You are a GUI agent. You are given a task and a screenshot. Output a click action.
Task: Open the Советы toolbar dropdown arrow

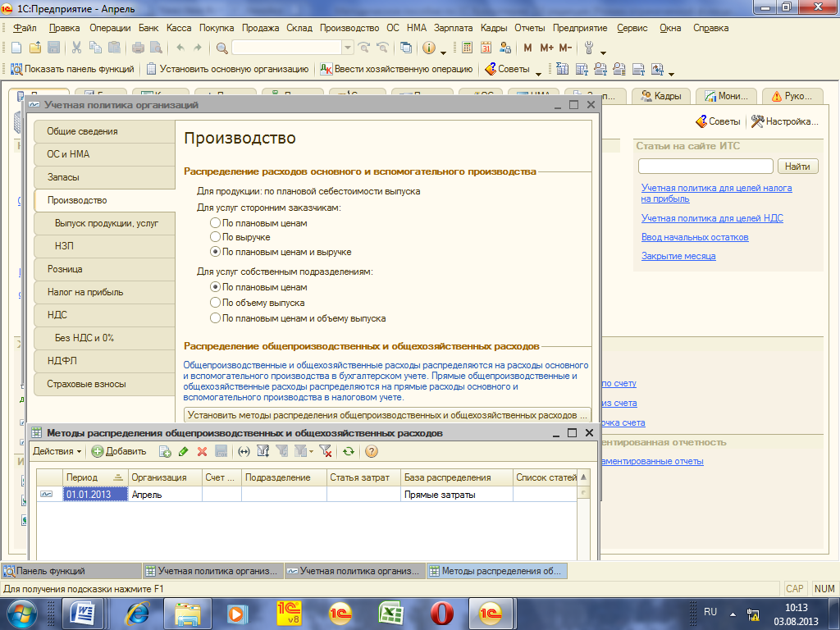[x=538, y=73]
